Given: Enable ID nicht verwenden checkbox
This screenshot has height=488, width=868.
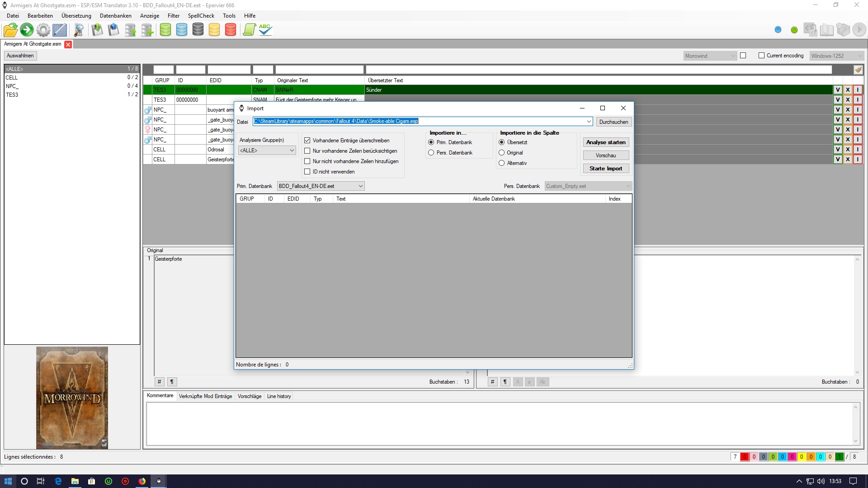Looking at the screenshot, I should coord(307,172).
